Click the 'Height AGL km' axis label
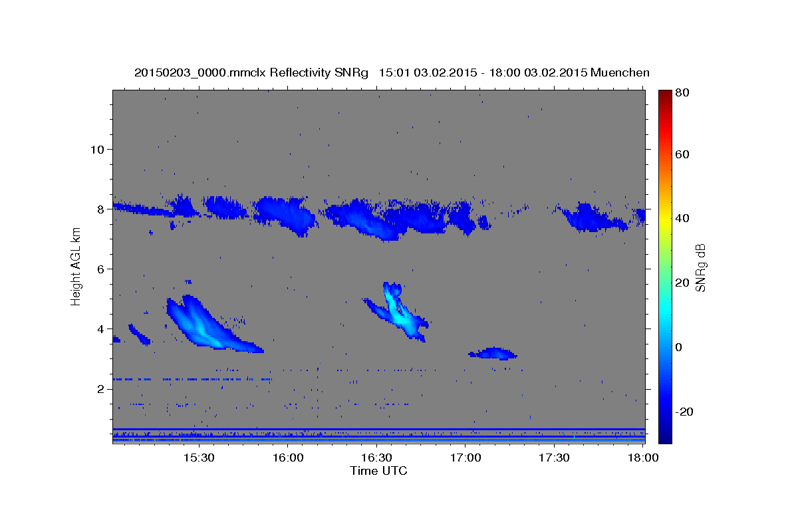798x532 pixels. 76,267
